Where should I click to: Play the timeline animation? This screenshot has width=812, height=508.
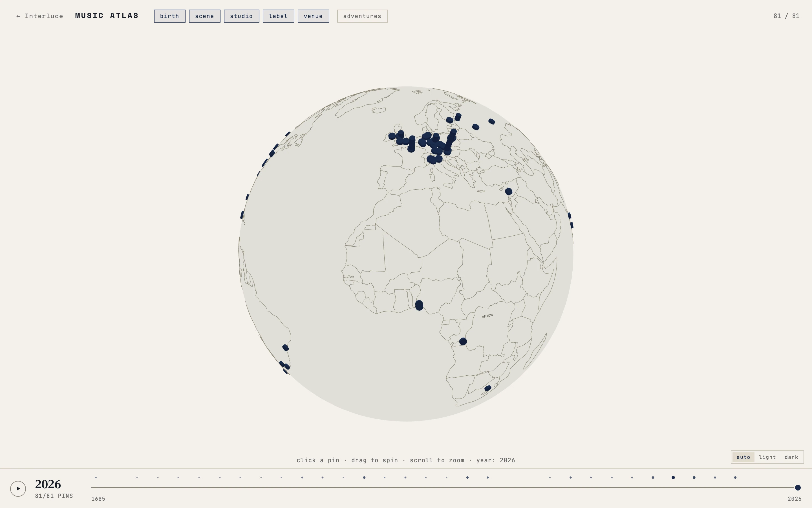[x=18, y=489]
